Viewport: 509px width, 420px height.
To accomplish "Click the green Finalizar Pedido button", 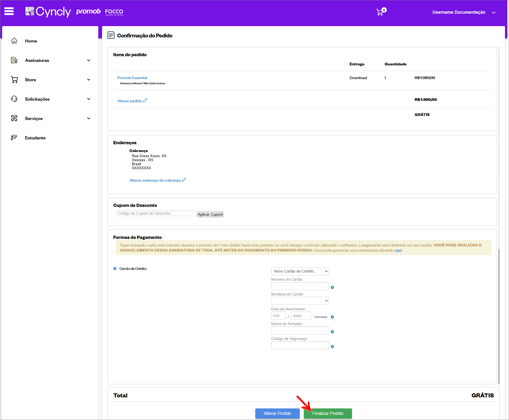I will [x=327, y=413].
